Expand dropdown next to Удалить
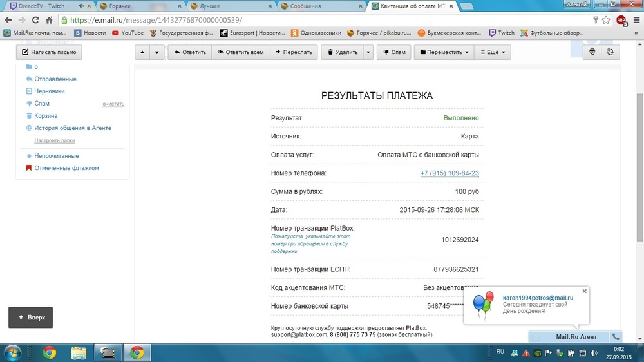 pos(368,52)
